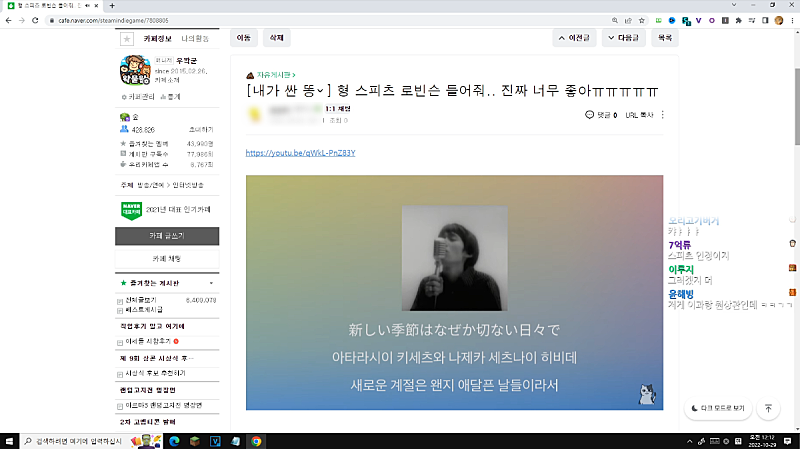Open the youtu.be video link
This screenshot has width=800, height=449.
(x=300, y=153)
